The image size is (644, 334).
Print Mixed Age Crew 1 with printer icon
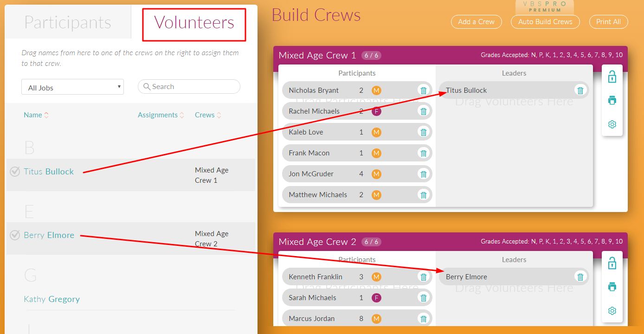click(x=612, y=101)
